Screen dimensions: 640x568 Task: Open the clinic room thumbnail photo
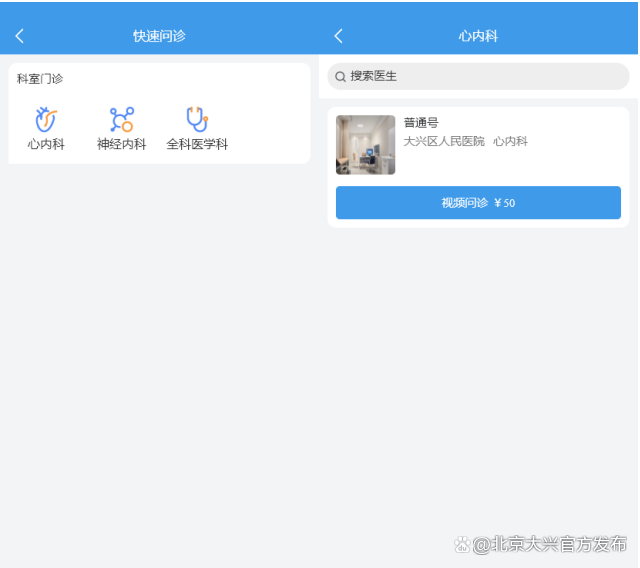[365, 145]
